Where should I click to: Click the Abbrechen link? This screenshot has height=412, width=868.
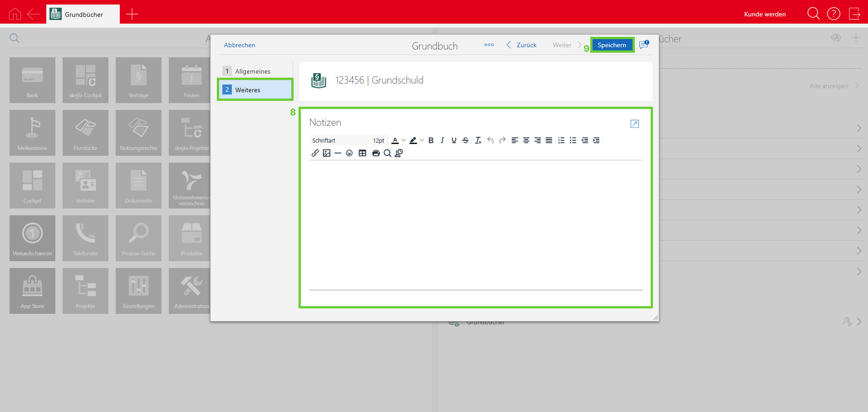(x=240, y=45)
